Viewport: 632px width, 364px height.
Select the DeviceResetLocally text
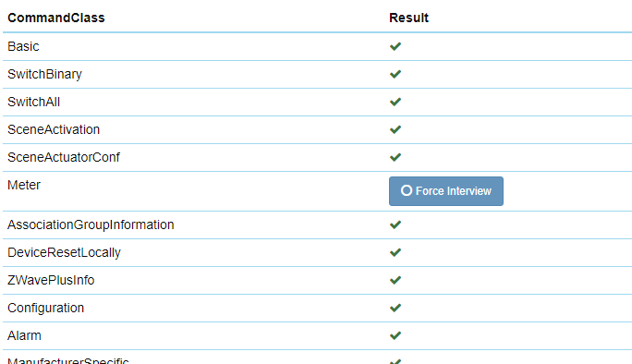click(x=64, y=253)
